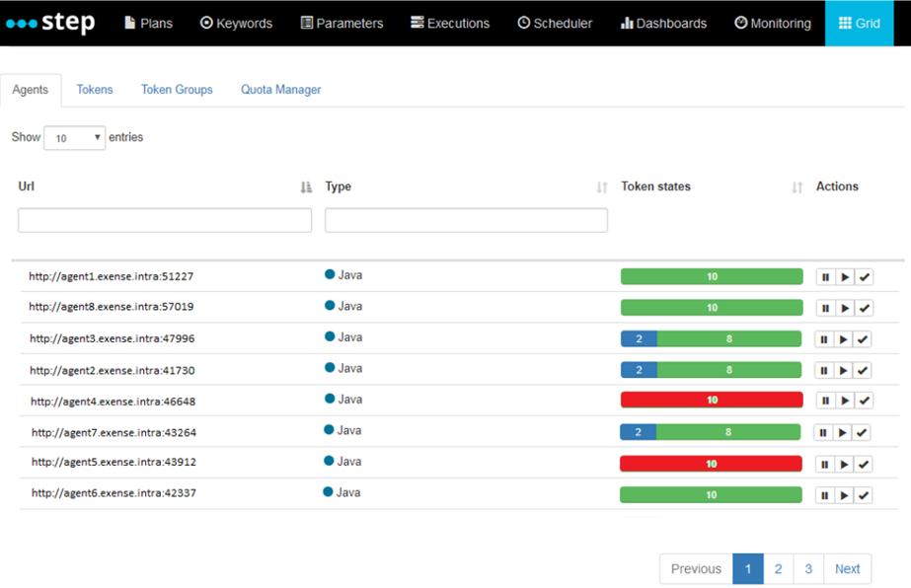Resume agent4.exense.intra:46648 via the play icon
Viewport: 911px width, 588px height.
click(x=845, y=400)
